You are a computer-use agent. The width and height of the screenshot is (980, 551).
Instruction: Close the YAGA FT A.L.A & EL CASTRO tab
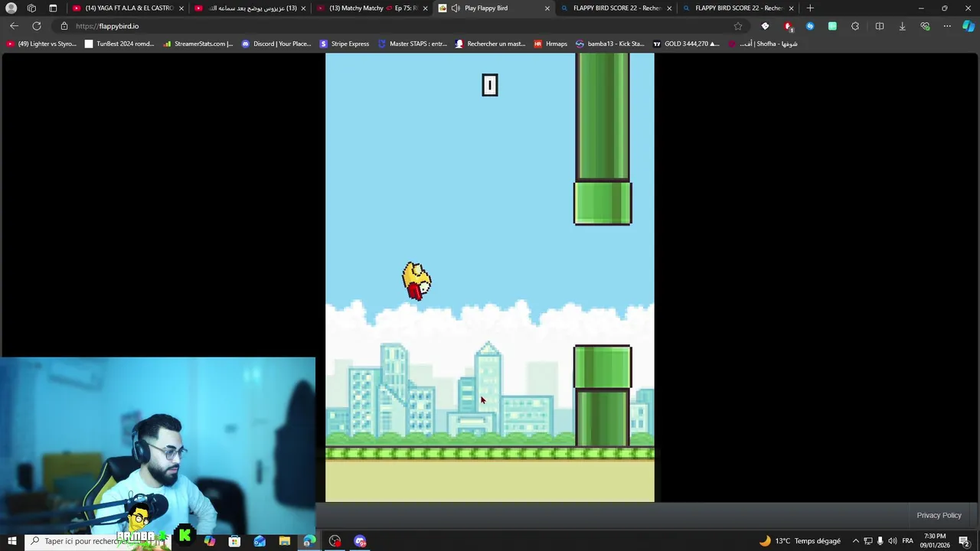pyautogui.click(x=181, y=8)
